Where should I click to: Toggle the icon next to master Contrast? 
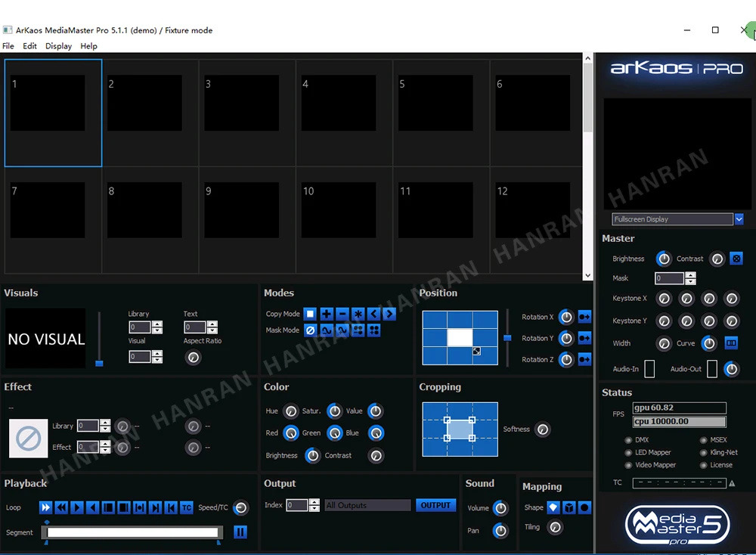(x=736, y=259)
